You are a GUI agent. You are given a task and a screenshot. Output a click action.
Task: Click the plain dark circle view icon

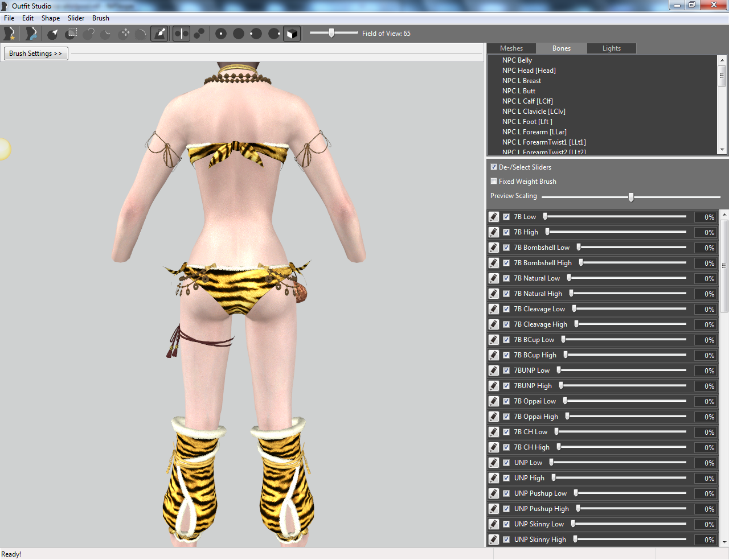pos(239,34)
